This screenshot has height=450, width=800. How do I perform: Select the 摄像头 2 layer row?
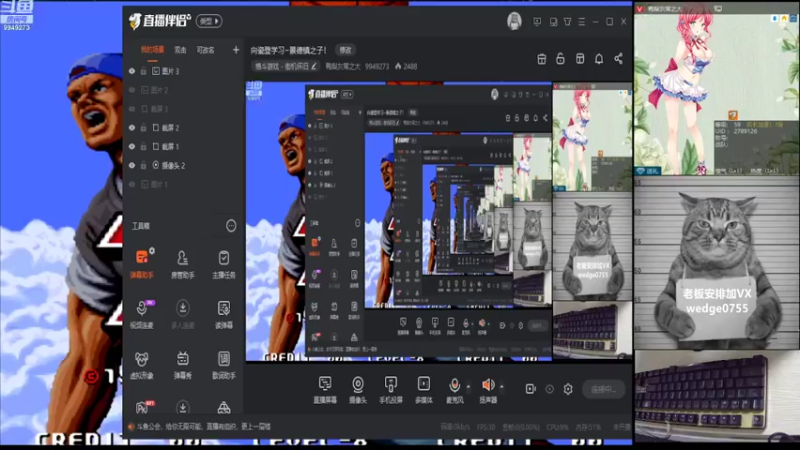pyautogui.click(x=183, y=165)
